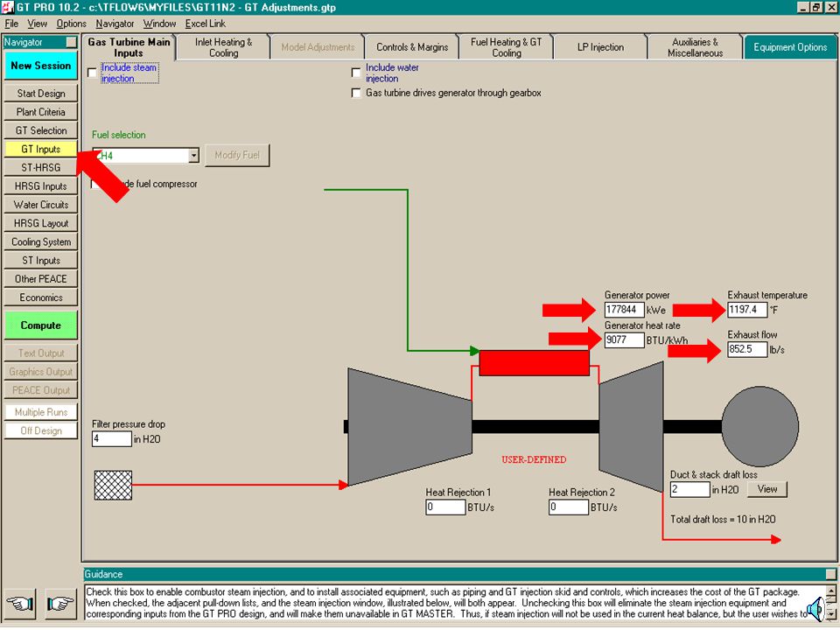This screenshot has width=840, height=630.
Task: Click the Exhaust temperature field
Action: pyautogui.click(x=746, y=310)
